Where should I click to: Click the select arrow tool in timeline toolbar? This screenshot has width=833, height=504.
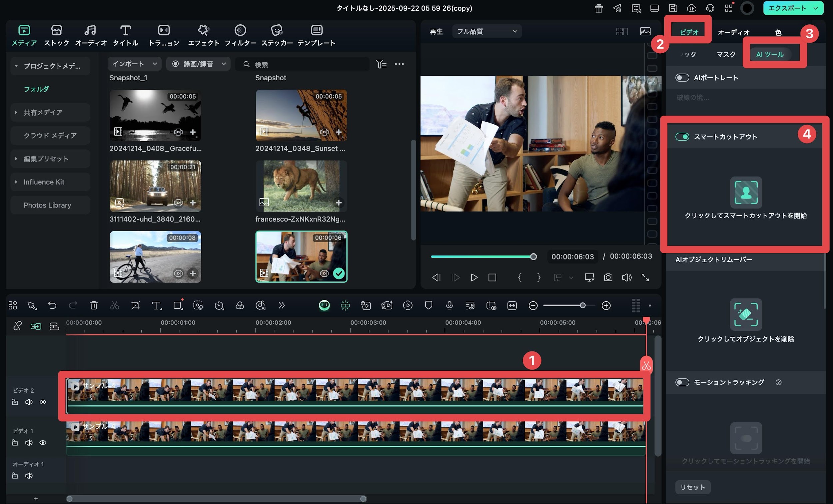coord(32,305)
